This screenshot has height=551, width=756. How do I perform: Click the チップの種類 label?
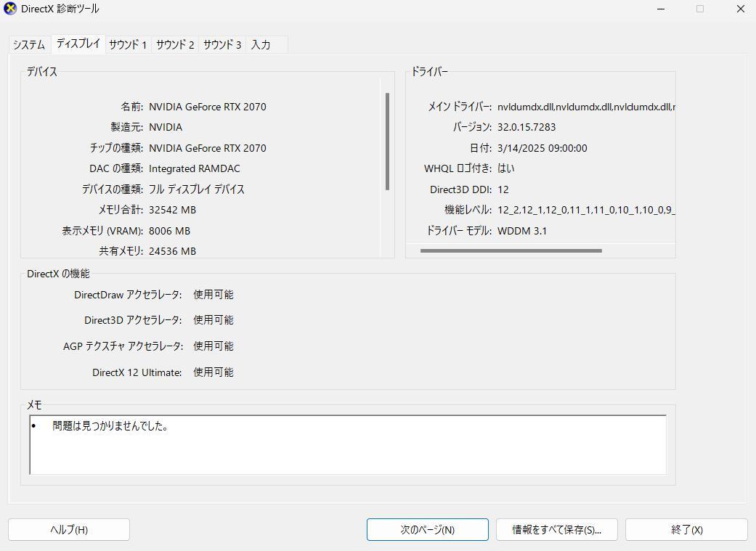coord(116,148)
